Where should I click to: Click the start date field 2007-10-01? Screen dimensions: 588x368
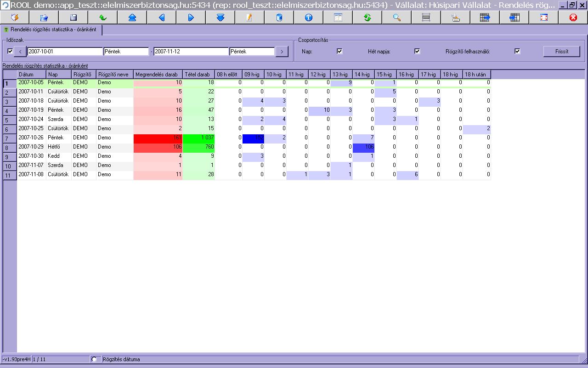pyautogui.click(x=64, y=52)
